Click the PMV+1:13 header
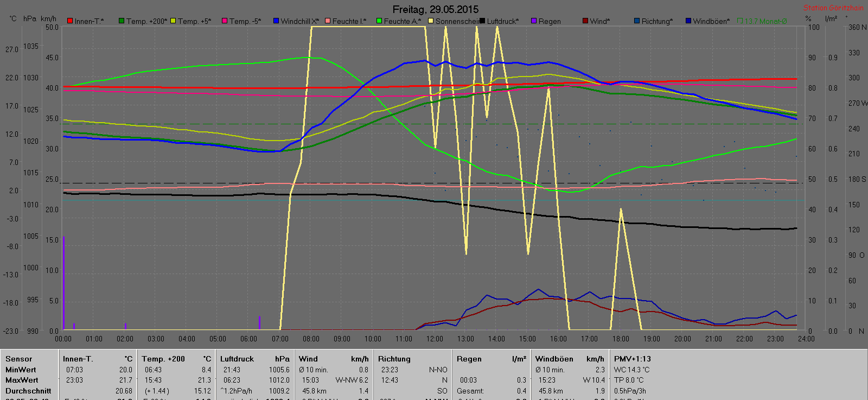The image size is (868, 400). [x=632, y=359]
